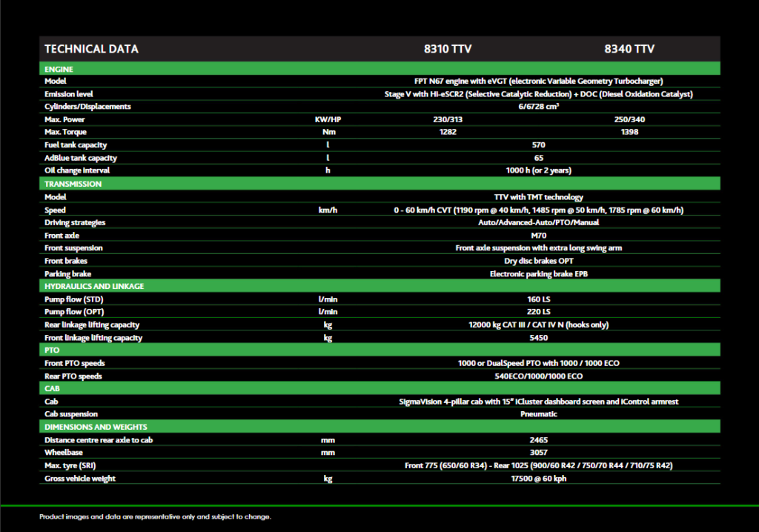The image size is (759, 532).
Task: Click the PTO section header
Action: pyautogui.click(x=379, y=350)
